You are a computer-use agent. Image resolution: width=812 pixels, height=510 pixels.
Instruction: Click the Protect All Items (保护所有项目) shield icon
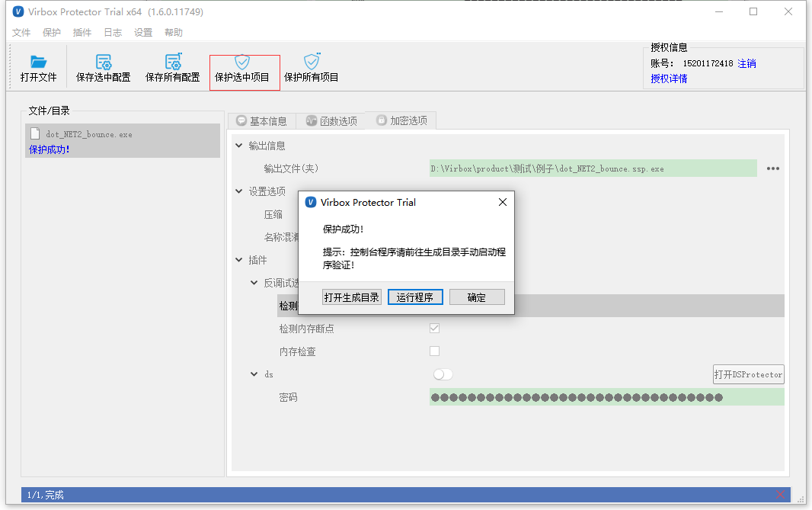coord(312,61)
